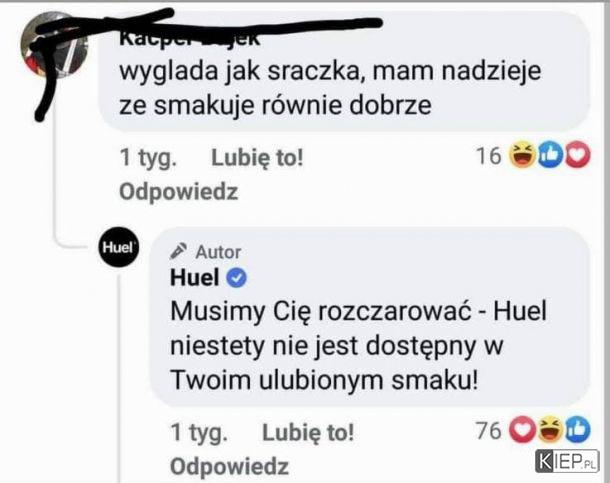The width and height of the screenshot is (610, 483).
Task: Click the microphone Autor badge icon
Action: 179,251
